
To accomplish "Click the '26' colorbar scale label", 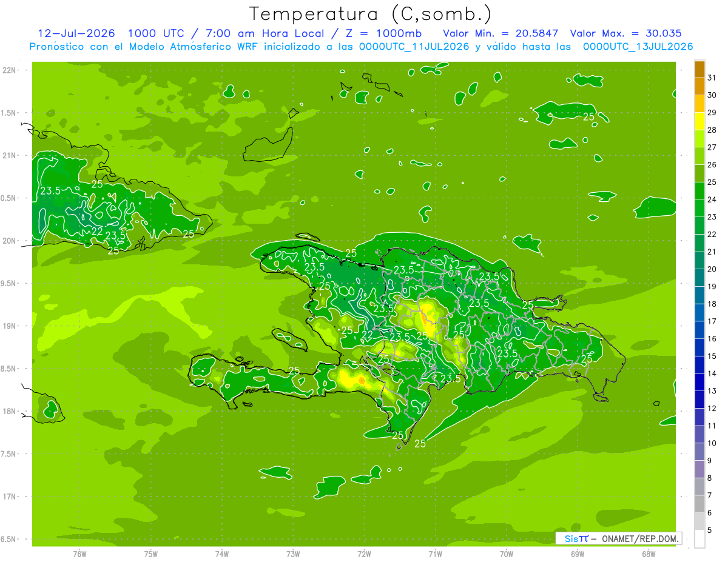I will (712, 164).
